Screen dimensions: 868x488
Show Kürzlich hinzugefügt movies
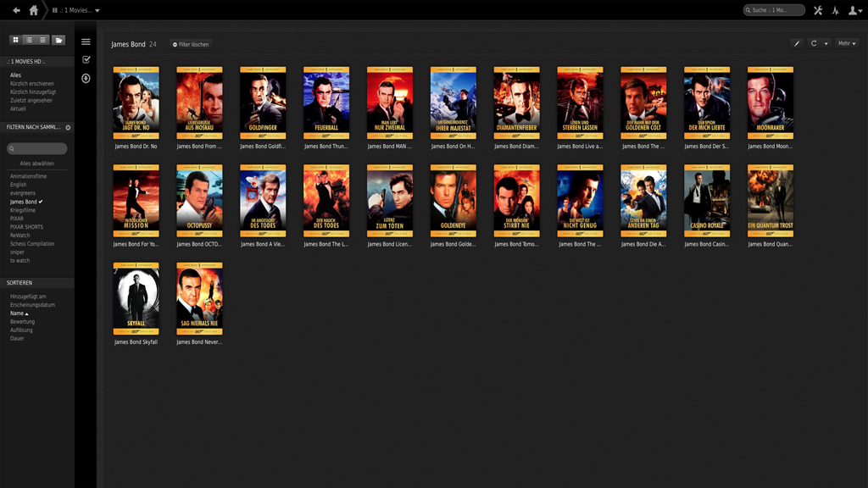coord(33,91)
